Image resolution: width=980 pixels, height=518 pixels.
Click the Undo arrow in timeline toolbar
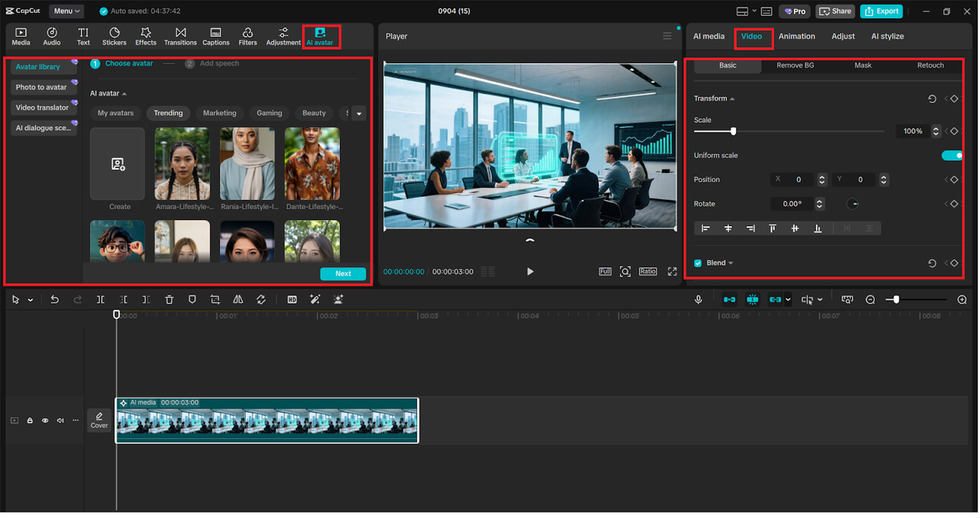tap(54, 300)
